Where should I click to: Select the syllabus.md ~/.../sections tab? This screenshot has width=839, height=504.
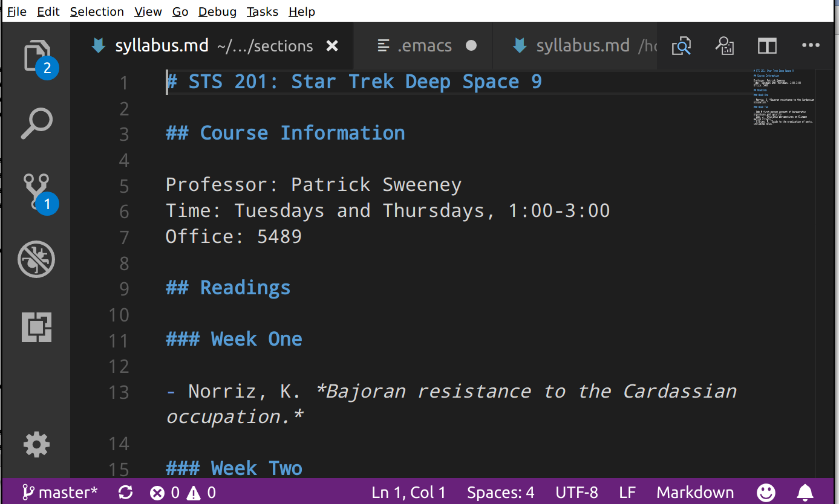pos(212,46)
